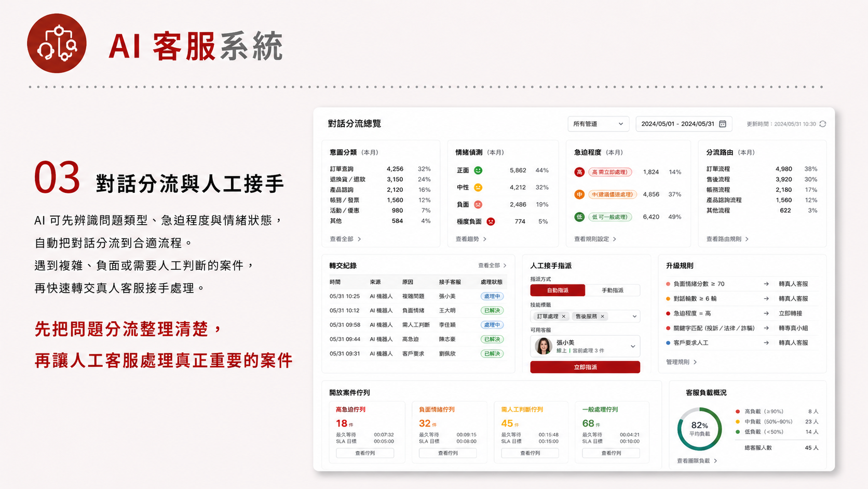The image size is (868, 489).
Task: Click 查看佇列 under 高急迫佇列
Action: pos(365,453)
